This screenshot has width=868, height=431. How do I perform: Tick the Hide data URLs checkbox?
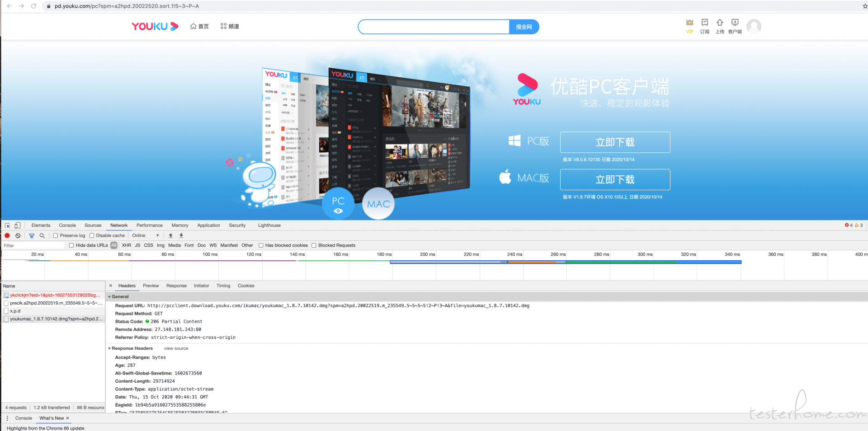[71, 245]
